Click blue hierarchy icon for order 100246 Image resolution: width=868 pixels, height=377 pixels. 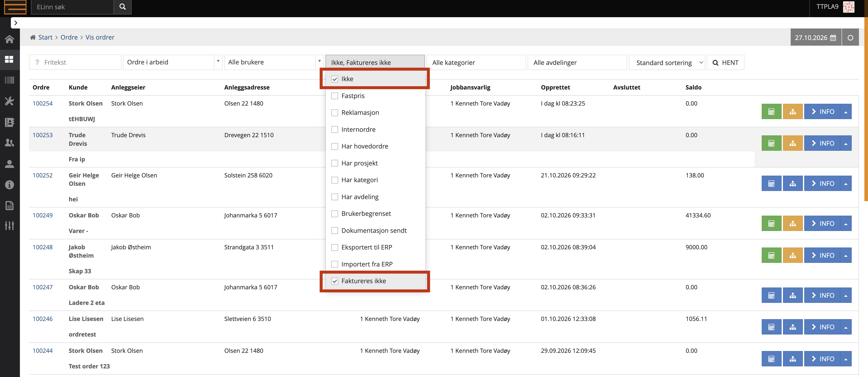792,327
